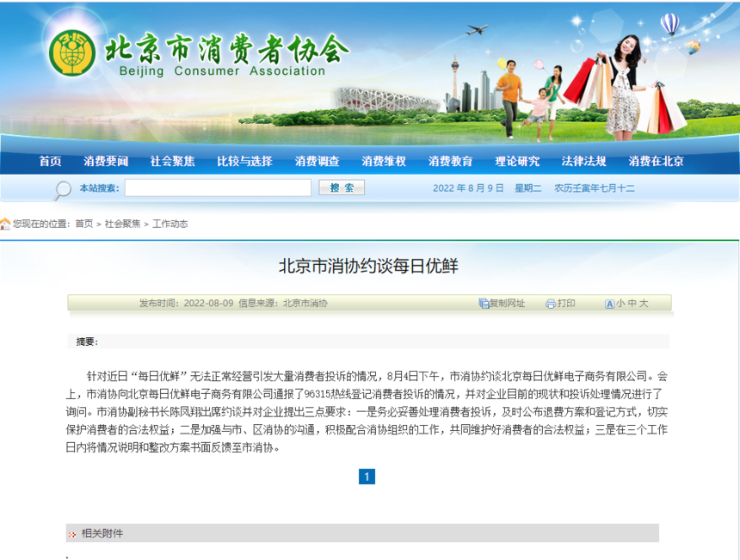Set font size to 大
740x560 pixels.
tap(644, 304)
